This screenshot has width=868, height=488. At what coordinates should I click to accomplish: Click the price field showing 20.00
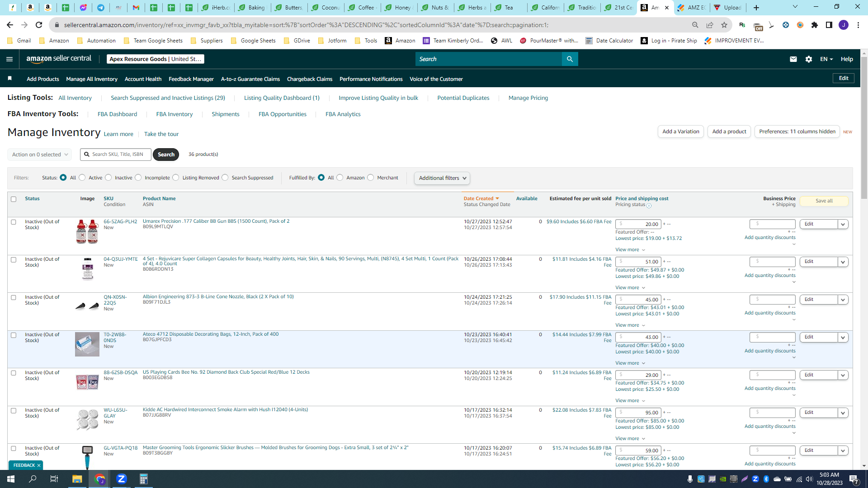(638, 224)
